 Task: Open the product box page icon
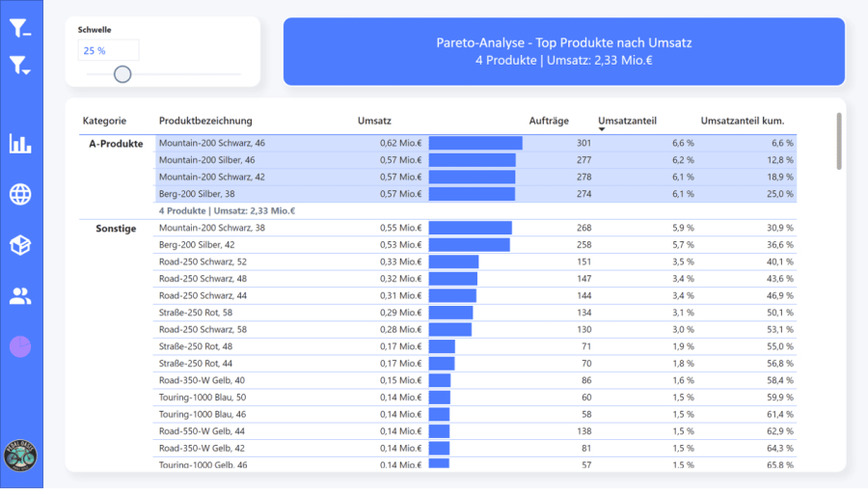tap(20, 245)
